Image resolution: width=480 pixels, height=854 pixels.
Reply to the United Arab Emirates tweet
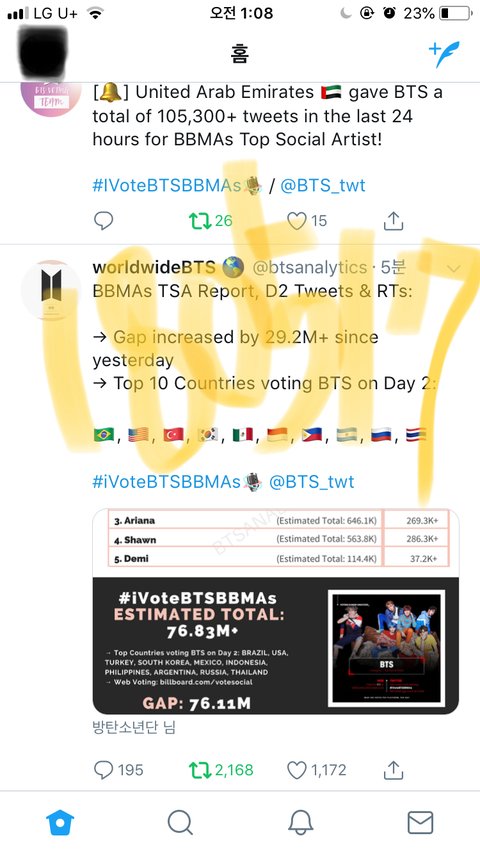[104, 221]
